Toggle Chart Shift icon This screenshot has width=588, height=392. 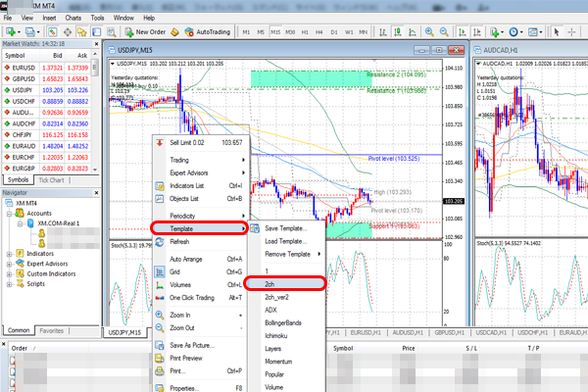pyautogui.click(x=477, y=32)
